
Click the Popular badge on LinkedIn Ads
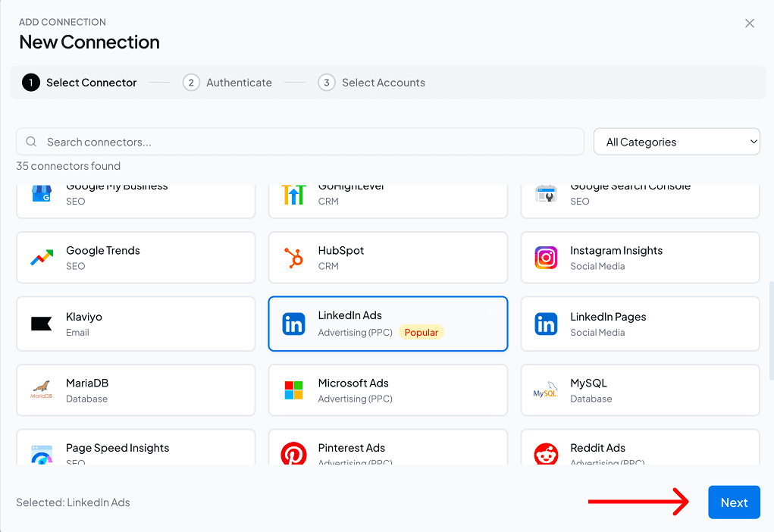pyautogui.click(x=421, y=332)
